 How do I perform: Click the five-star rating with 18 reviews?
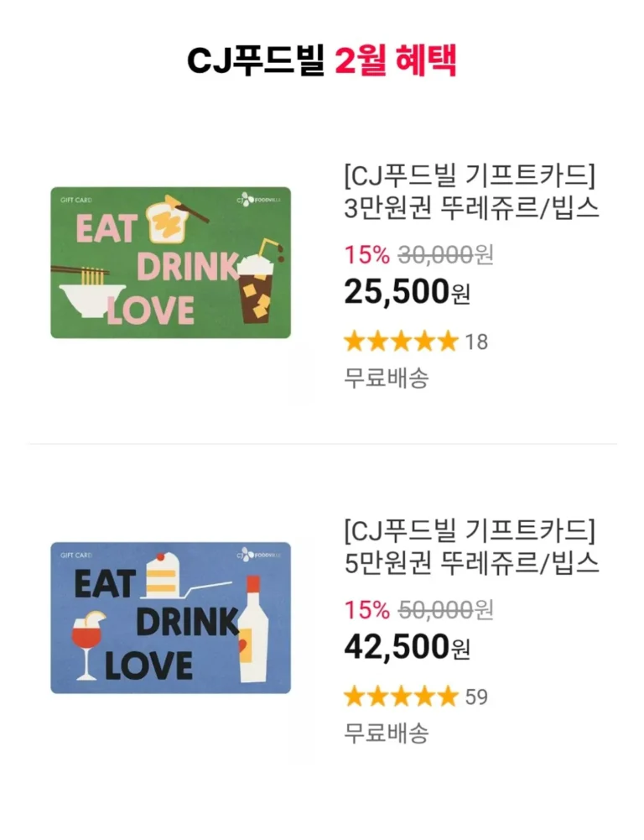coord(401,342)
